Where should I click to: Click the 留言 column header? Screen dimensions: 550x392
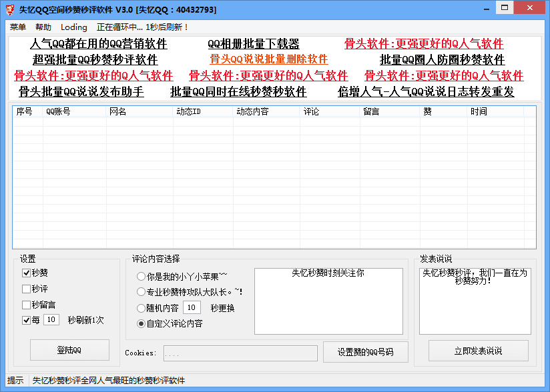coord(390,111)
